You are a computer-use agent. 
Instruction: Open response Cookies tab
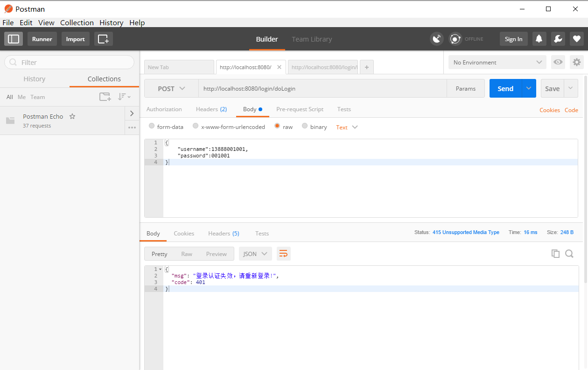point(184,233)
